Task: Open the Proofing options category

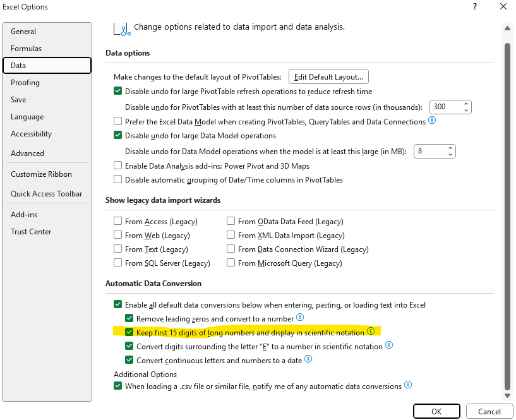Action: click(47, 83)
